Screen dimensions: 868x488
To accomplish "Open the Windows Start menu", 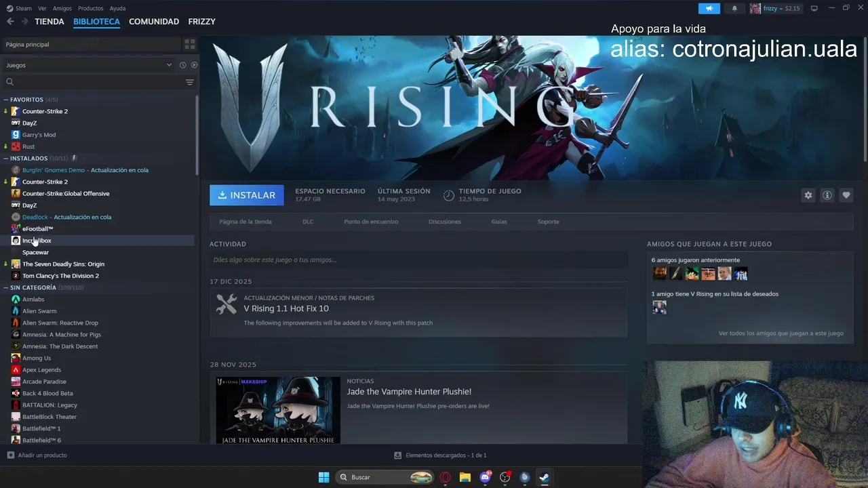I will click(323, 477).
